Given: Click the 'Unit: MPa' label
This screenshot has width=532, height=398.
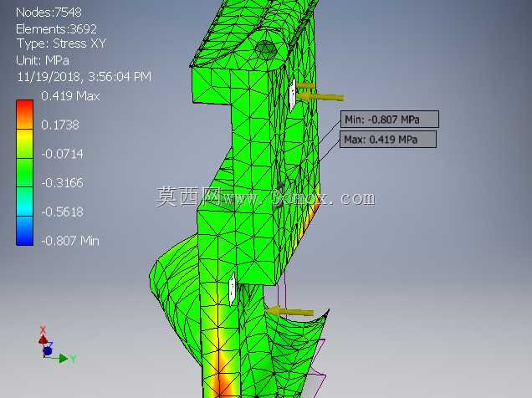Looking at the screenshot, I should 43,61.
